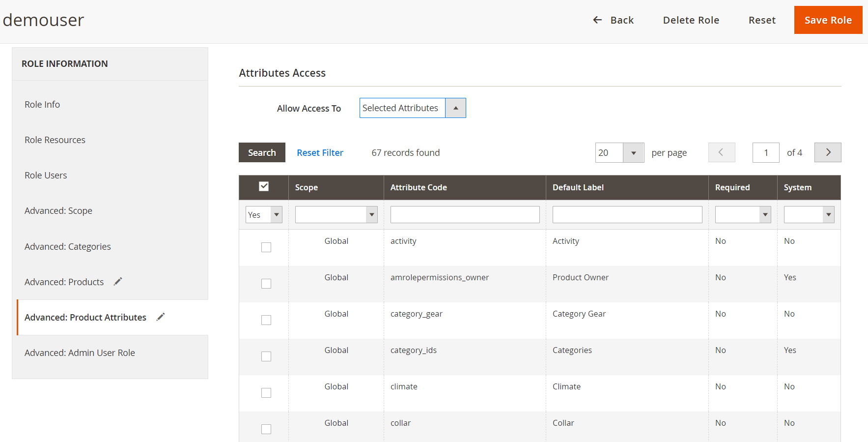Switch to Advanced: Scope tab

(58, 210)
